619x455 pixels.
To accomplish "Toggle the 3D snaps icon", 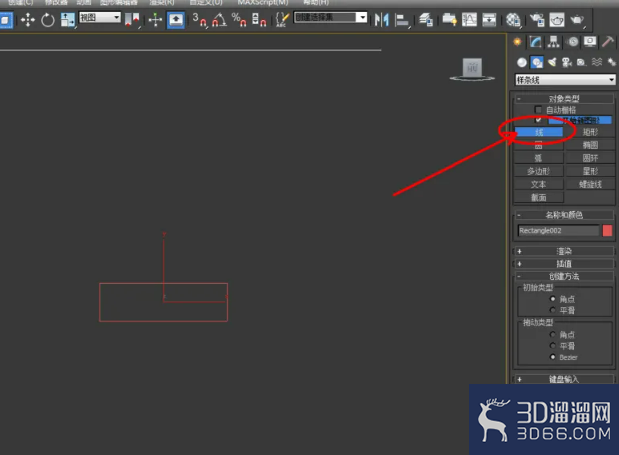I will [x=199, y=20].
